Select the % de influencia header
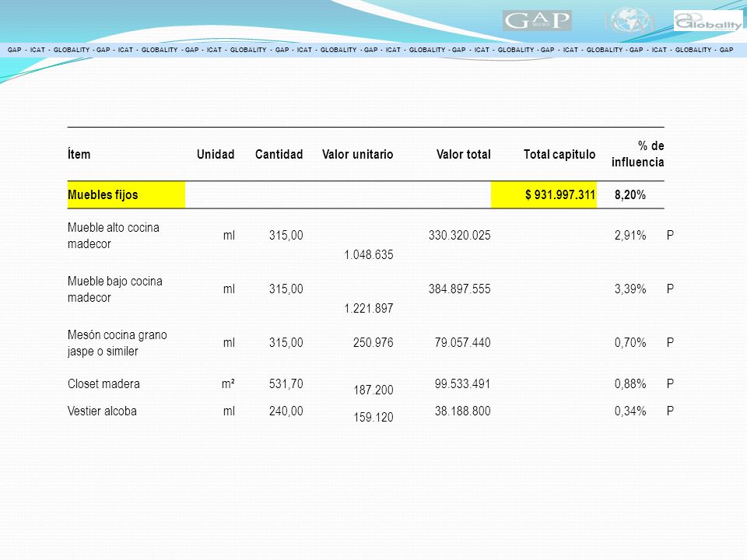 (638, 154)
